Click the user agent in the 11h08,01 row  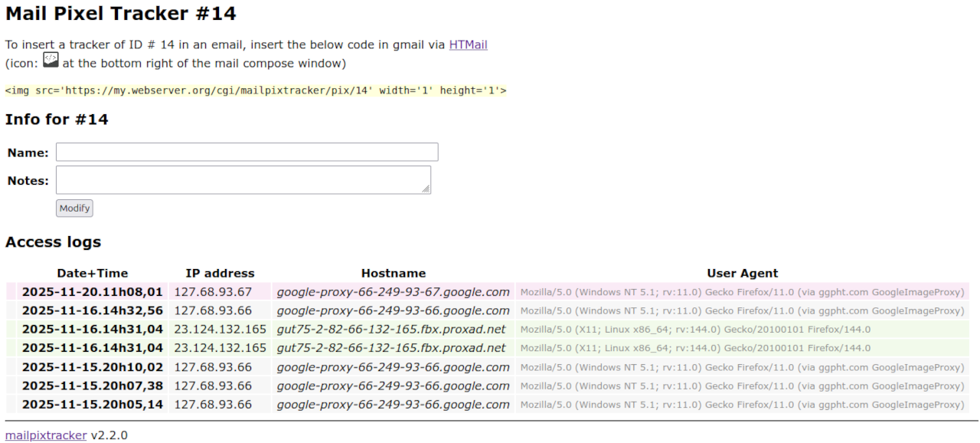(x=743, y=292)
